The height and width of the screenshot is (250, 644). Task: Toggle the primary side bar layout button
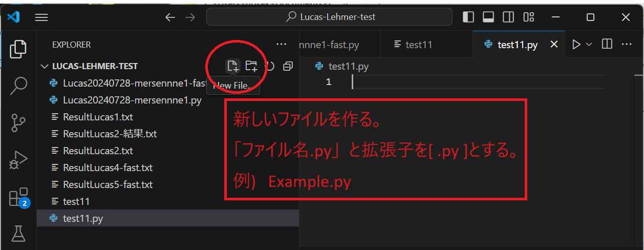pyautogui.click(x=468, y=17)
